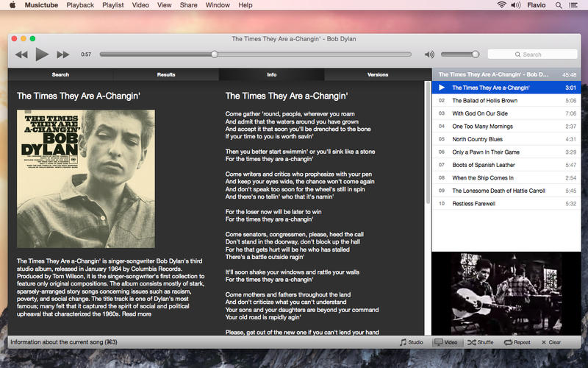The image size is (588, 368).
Task: Skip to the next track
Action: (x=63, y=54)
